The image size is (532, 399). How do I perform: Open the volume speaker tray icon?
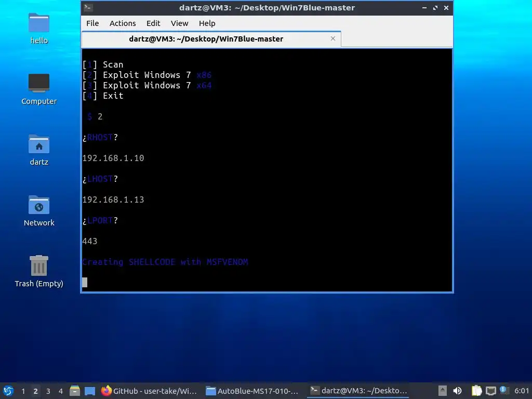pos(457,391)
